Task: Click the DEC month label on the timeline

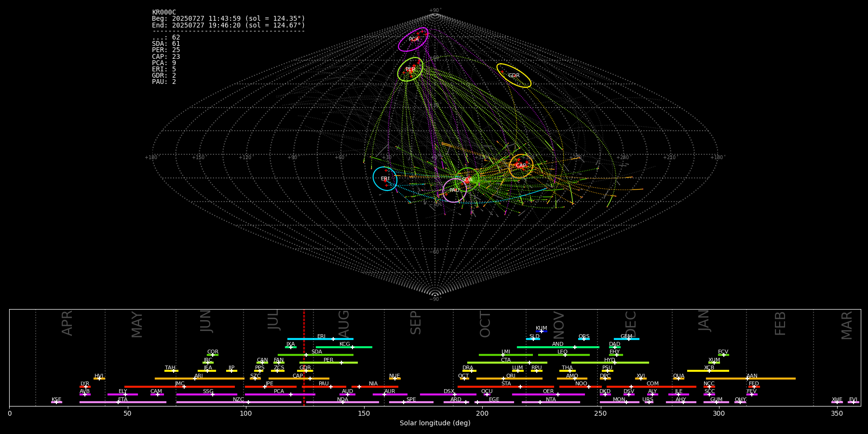Action: click(x=631, y=324)
